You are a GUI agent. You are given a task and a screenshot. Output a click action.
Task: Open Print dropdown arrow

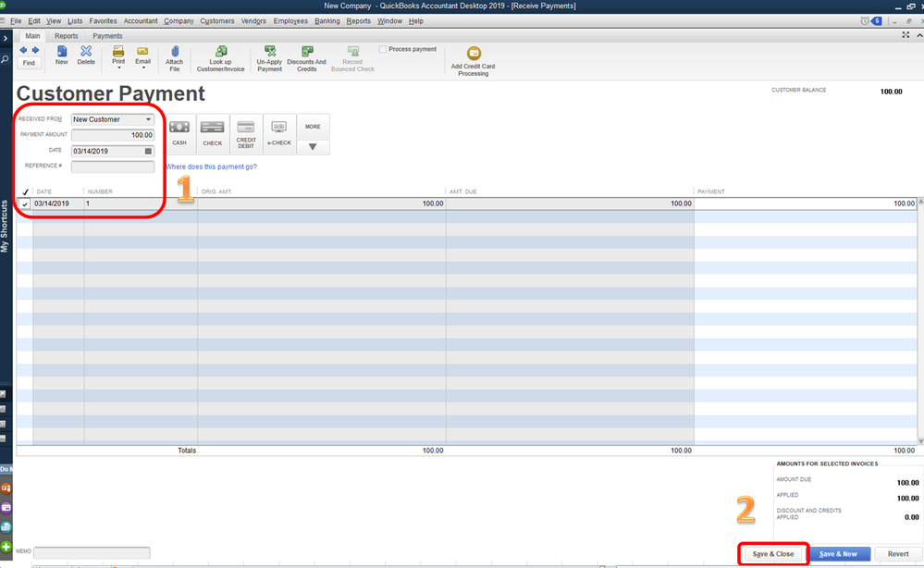(x=118, y=68)
